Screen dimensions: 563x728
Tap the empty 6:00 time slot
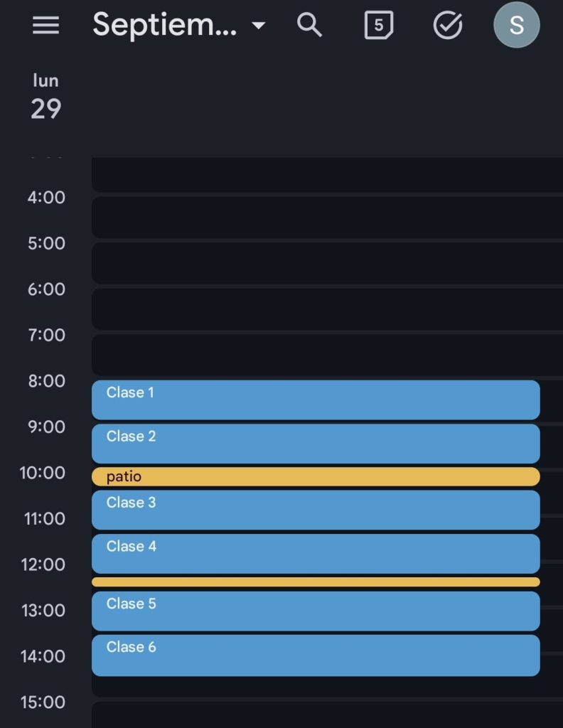[316, 309]
